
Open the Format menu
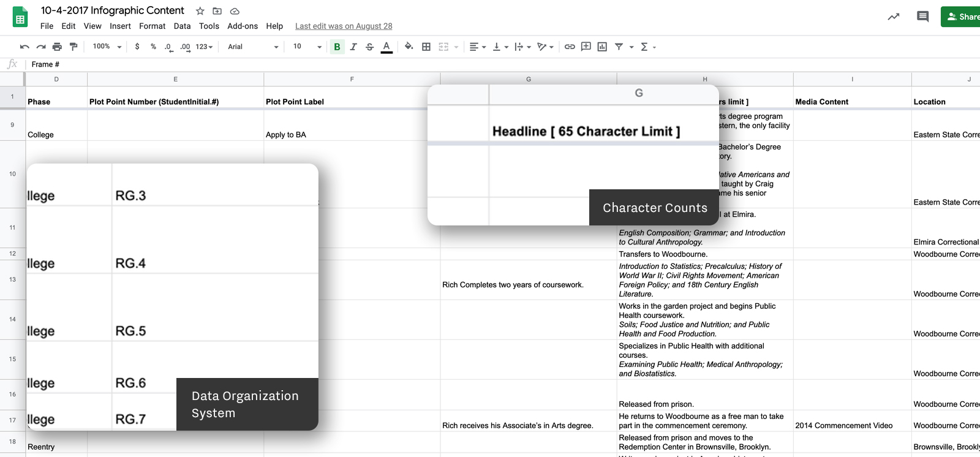click(152, 26)
